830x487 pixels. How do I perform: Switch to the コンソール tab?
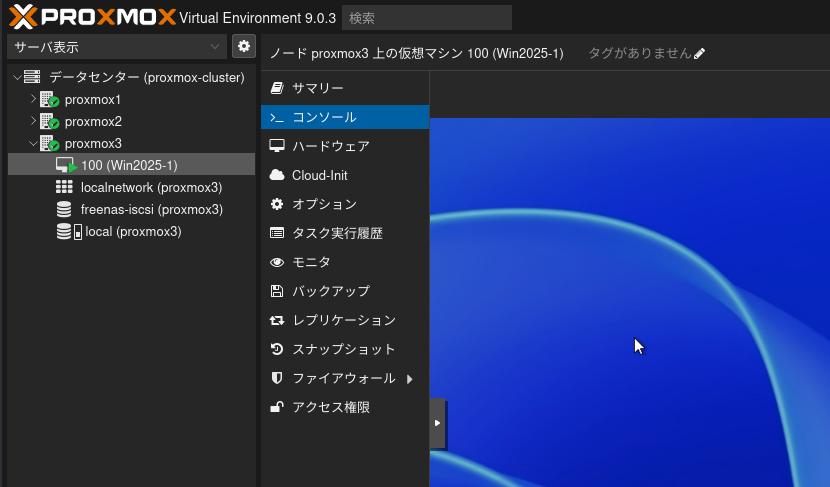click(x=345, y=117)
